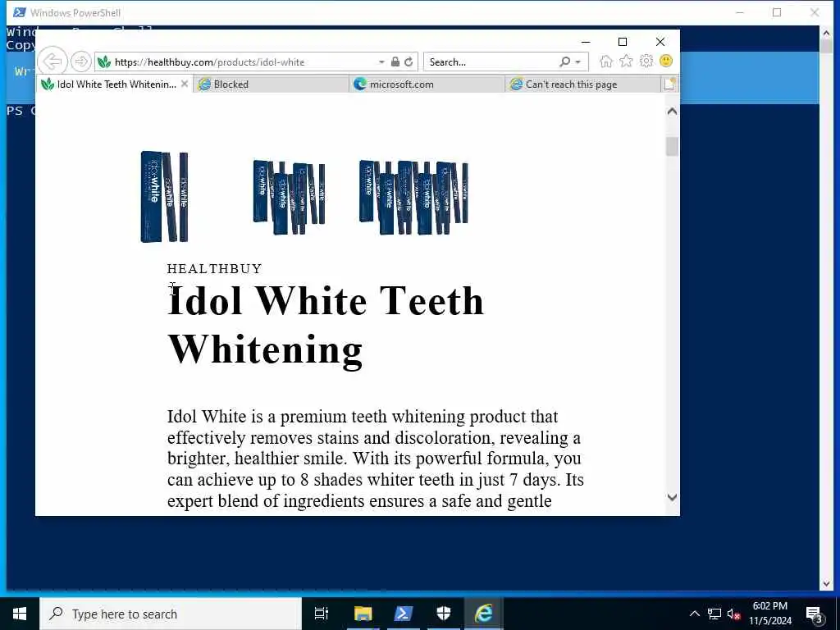Click the security lock icon in address bar

(395, 62)
